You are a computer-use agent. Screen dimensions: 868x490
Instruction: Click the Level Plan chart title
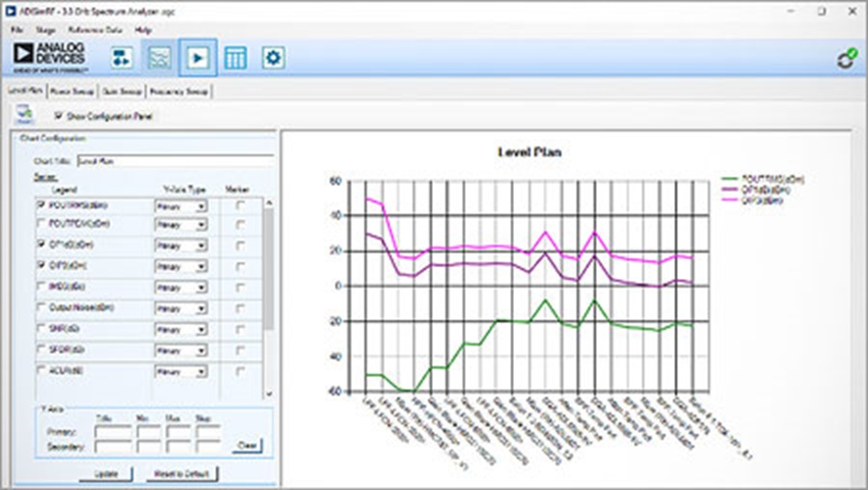(x=529, y=151)
